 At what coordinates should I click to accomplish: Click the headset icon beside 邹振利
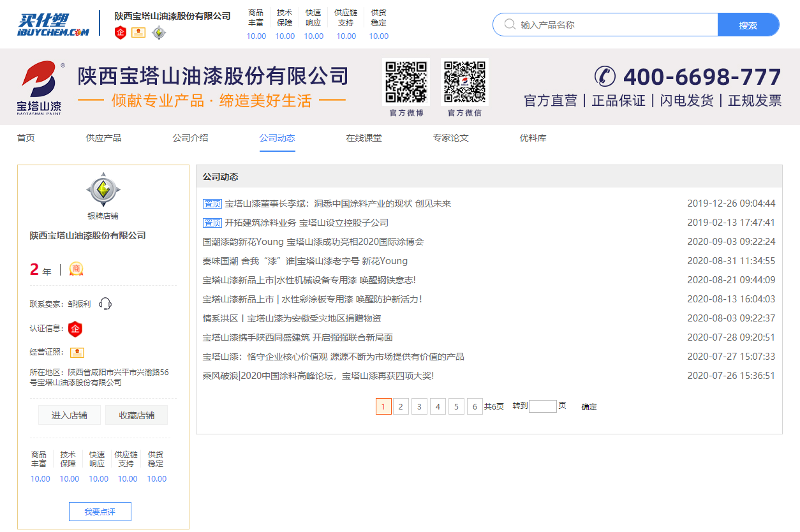click(105, 304)
